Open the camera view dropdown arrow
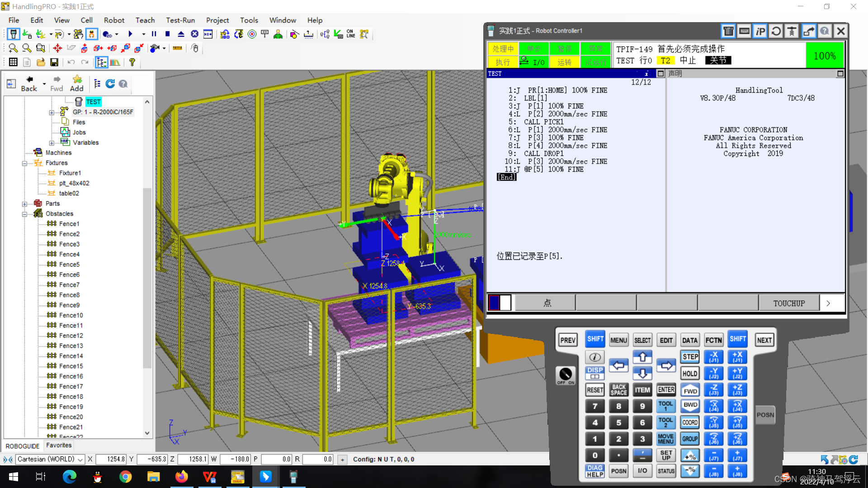The height and width of the screenshot is (488, 868). tap(164, 48)
